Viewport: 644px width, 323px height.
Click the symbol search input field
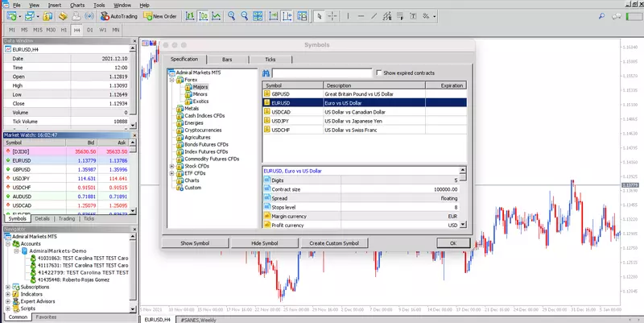(322, 73)
